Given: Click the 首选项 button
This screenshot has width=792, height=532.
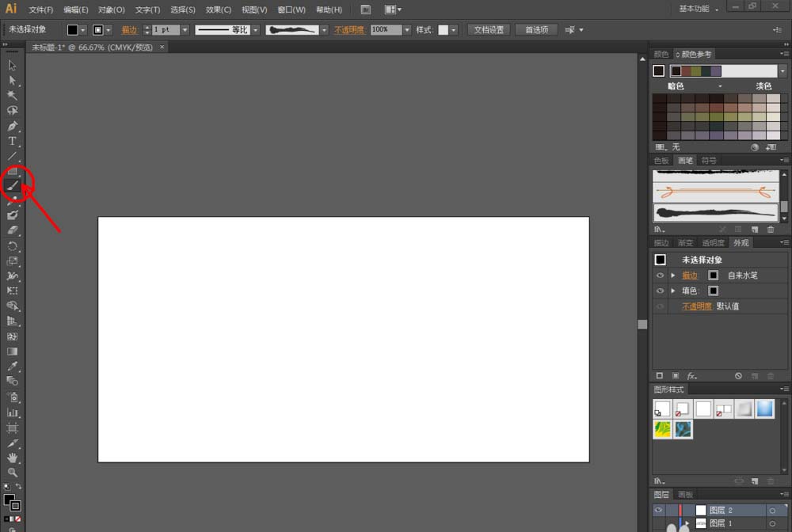Looking at the screenshot, I should [536, 30].
